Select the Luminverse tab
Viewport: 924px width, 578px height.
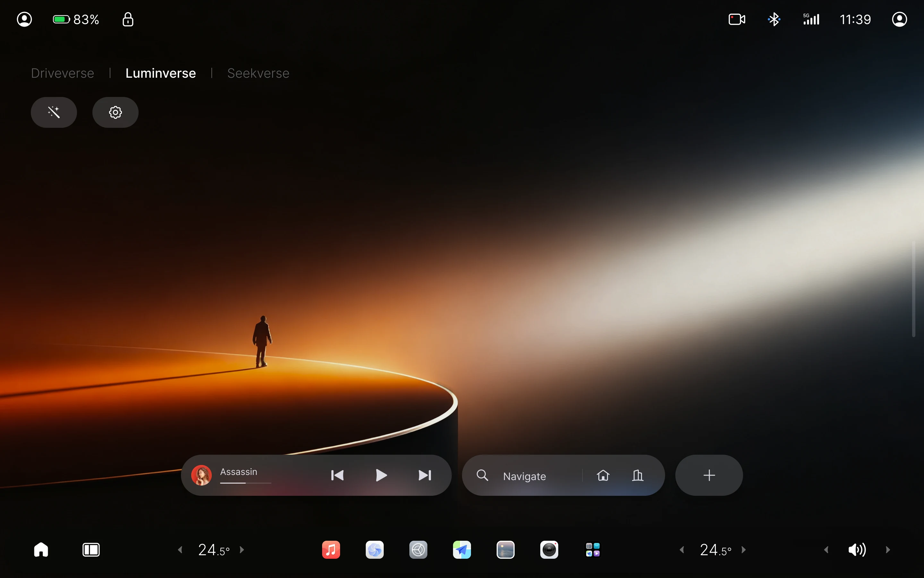coord(160,73)
